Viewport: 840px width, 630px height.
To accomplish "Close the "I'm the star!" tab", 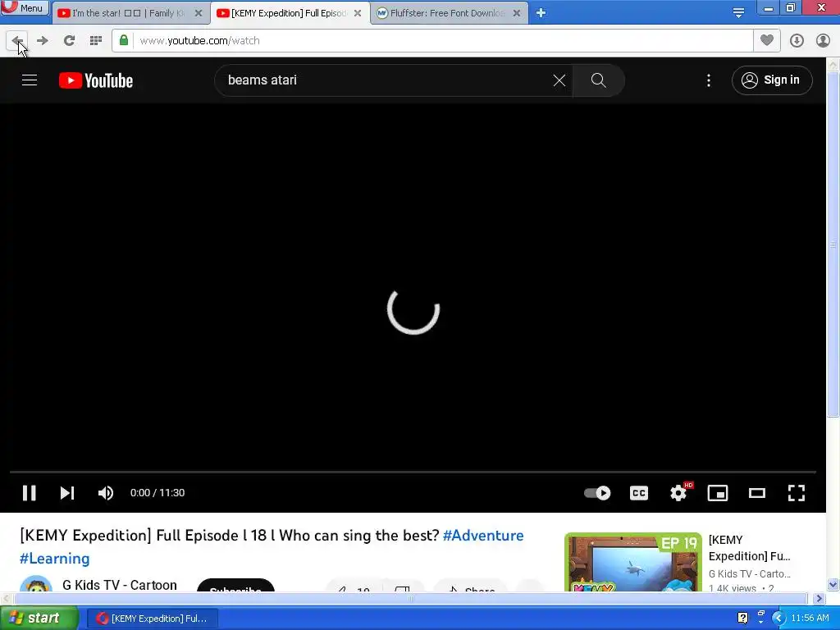I will pos(199,13).
